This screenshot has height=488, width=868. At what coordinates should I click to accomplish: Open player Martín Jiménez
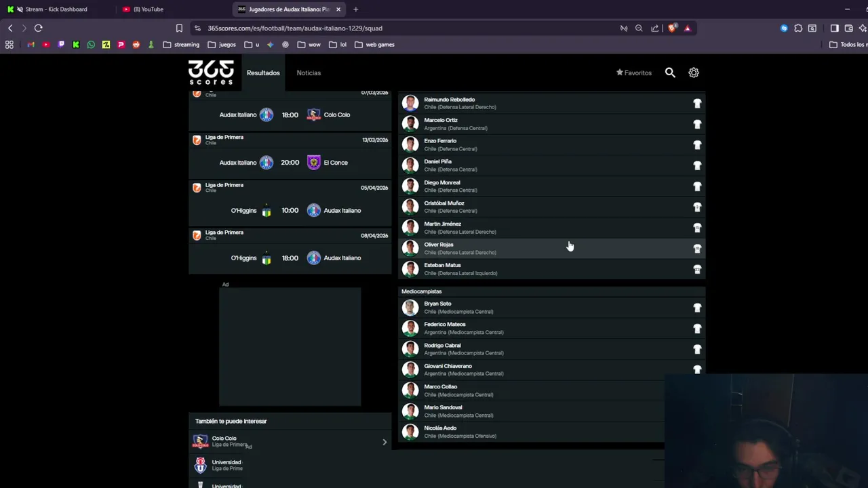click(552, 228)
